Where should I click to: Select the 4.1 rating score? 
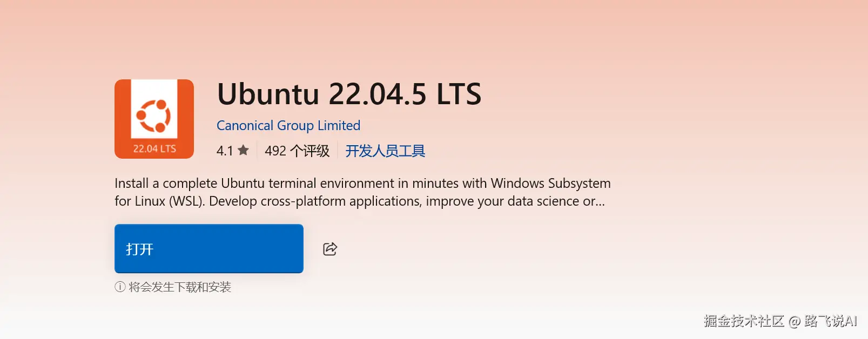coord(225,151)
